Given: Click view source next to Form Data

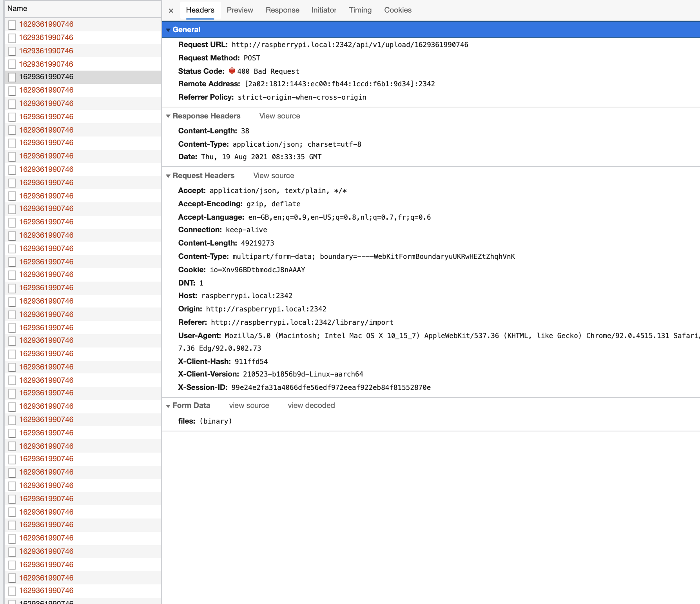Looking at the screenshot, I should coord(249,406).
